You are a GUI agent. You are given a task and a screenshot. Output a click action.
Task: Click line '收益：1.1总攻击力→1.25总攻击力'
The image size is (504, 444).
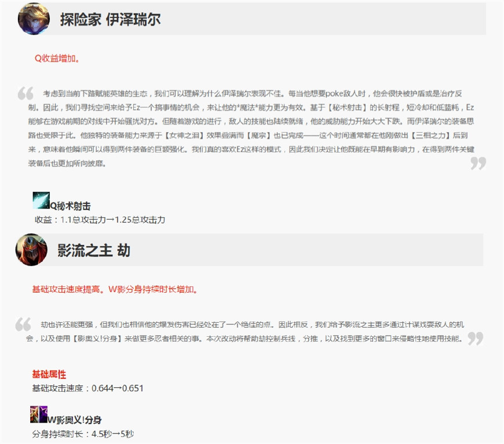[x=100, y=220]
